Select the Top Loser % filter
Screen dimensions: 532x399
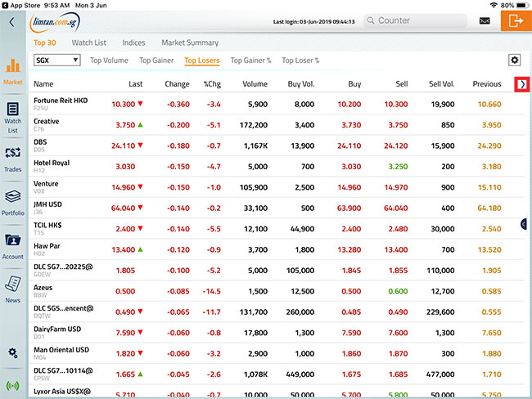pos(300,61)
